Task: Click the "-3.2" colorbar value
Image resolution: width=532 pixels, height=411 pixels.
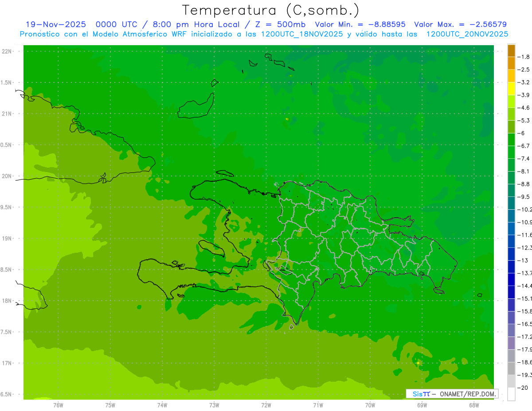Action: point(523,82)
